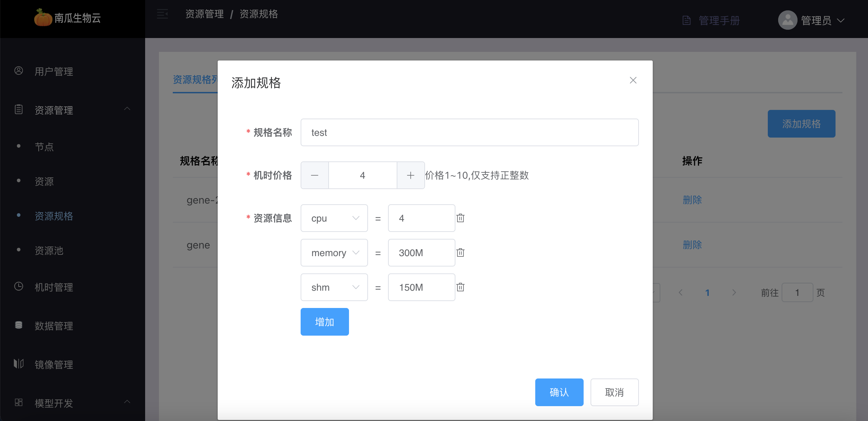Focus the 机时价格 number field
The width and height of the screenshot is (868, 421).
tap(362, 175)
